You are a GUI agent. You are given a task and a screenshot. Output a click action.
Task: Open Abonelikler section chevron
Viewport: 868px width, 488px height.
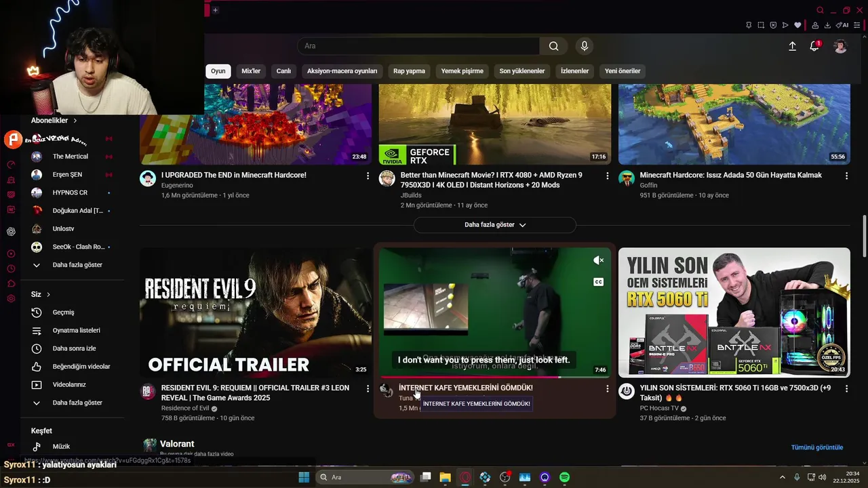[75, 121]
